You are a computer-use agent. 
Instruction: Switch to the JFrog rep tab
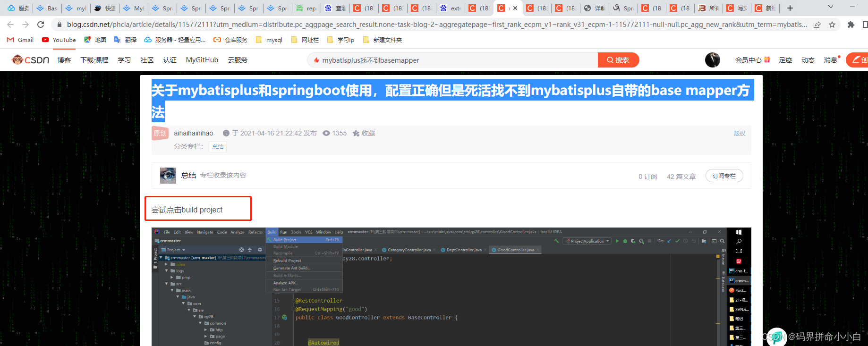(x=306, y=8)
